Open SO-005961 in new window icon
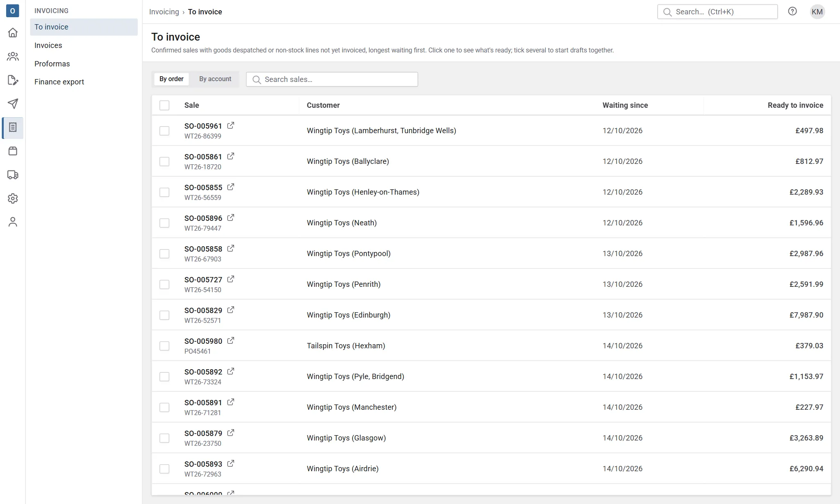The width and height of the screenshot is (840, 504). [231, 125]
